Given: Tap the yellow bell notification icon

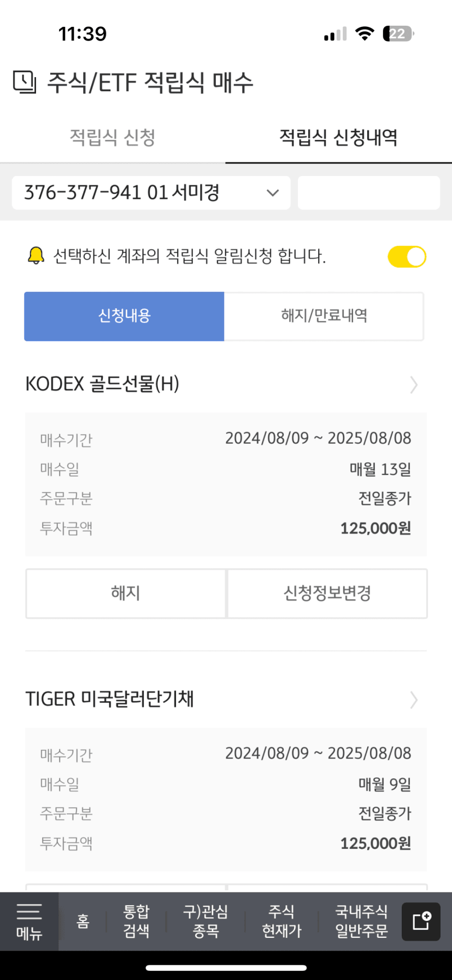Looking at the screenshot, I should click(36, 255).
